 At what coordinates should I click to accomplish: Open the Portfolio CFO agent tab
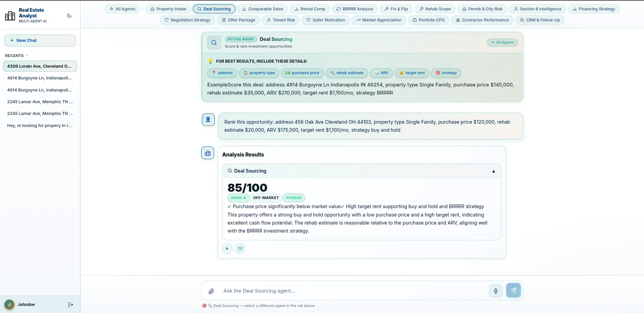coord(429,20)
